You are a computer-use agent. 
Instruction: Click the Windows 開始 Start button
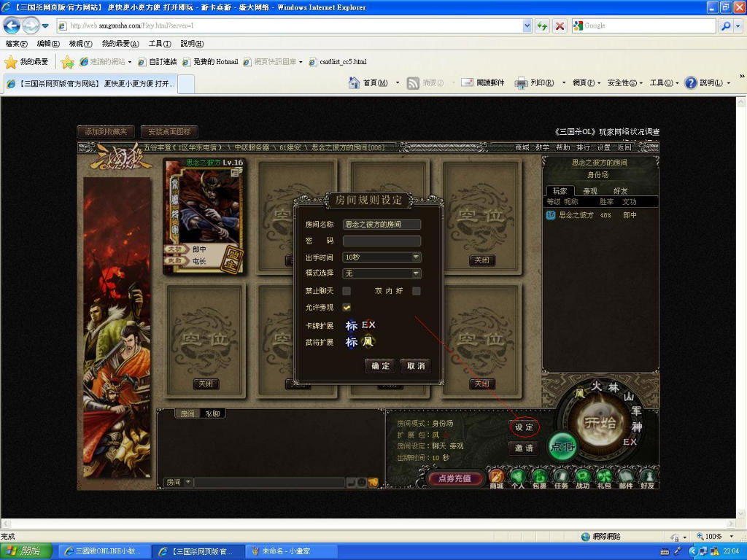[x=27, y=551]
